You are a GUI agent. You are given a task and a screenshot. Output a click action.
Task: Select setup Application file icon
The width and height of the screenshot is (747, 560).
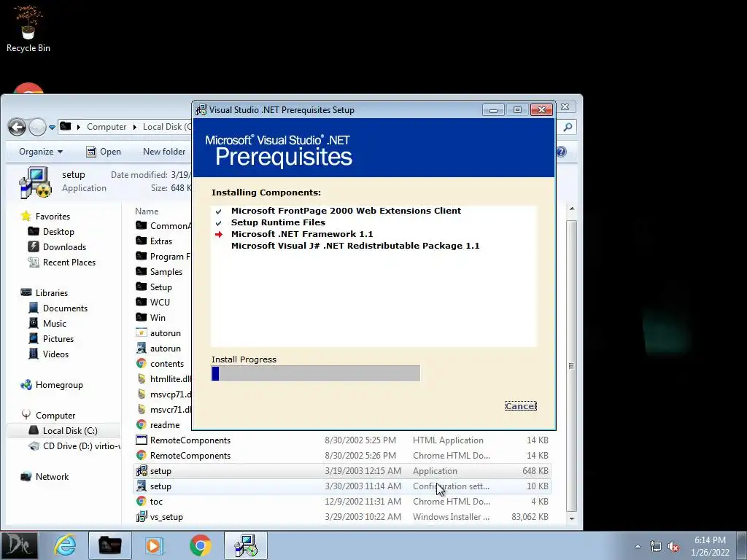click(x=141, y=470)
